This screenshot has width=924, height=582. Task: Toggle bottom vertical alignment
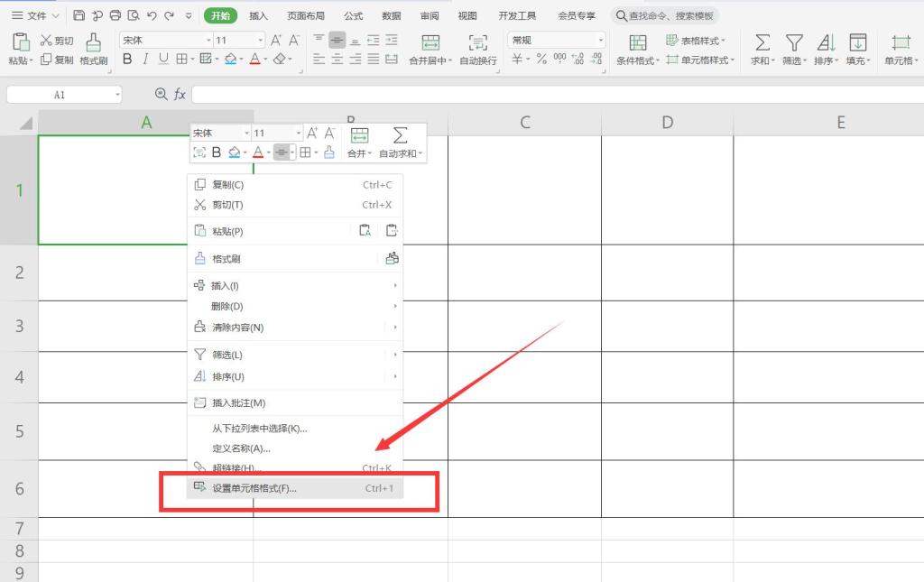point(356,40)
